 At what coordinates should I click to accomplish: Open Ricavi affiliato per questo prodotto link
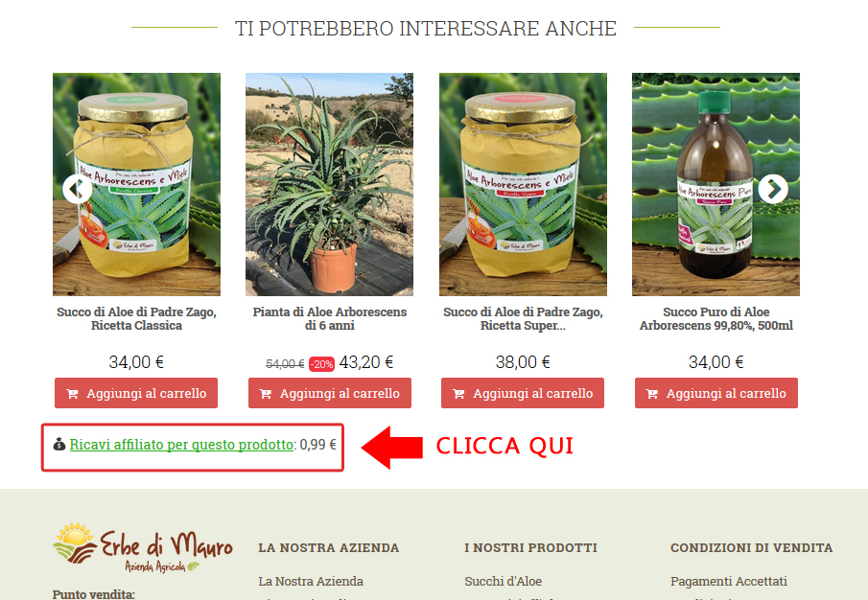click(181, 445)
